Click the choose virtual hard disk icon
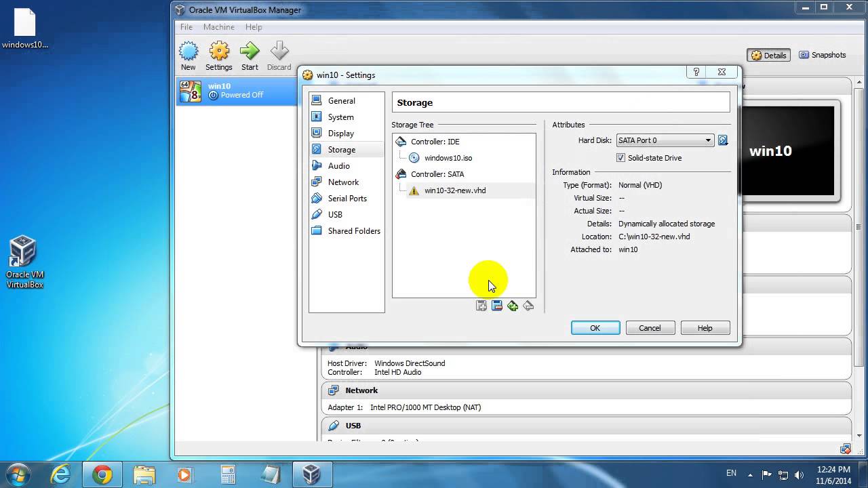This screenshot has width=868, height=488. [x=723, y=140]
